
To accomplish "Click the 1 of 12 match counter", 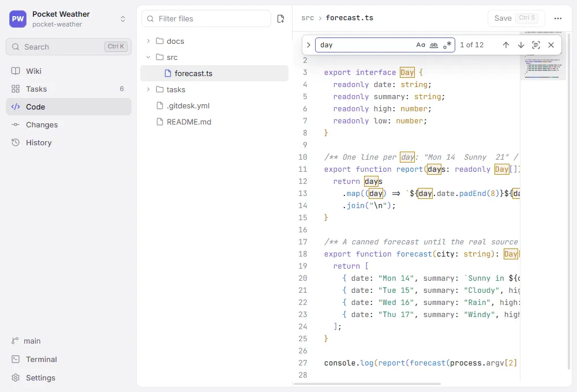I will click(x=472, y=45).
